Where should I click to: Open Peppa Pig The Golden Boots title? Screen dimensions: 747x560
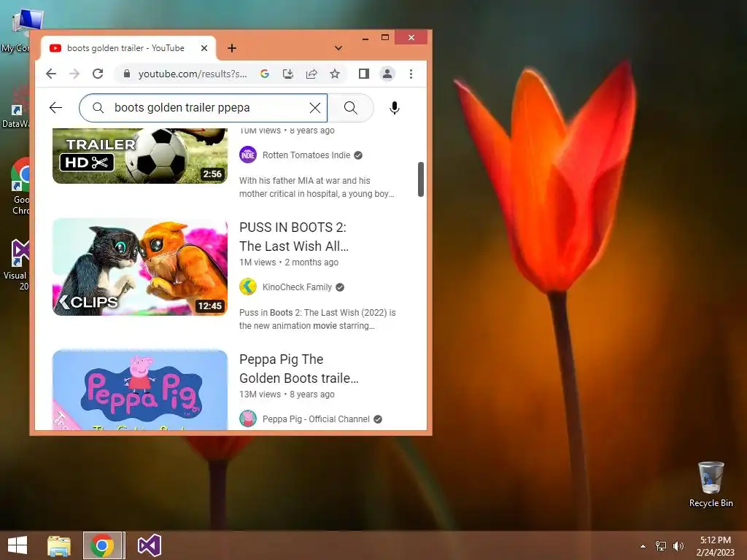click(x=298, y=368)
